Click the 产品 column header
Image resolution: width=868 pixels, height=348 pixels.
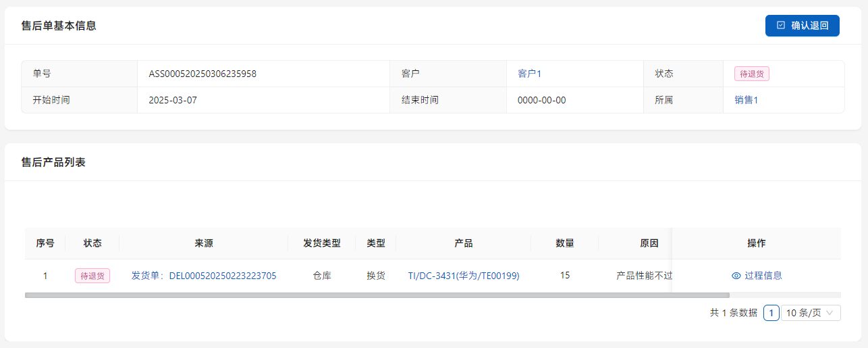point(463,243)
